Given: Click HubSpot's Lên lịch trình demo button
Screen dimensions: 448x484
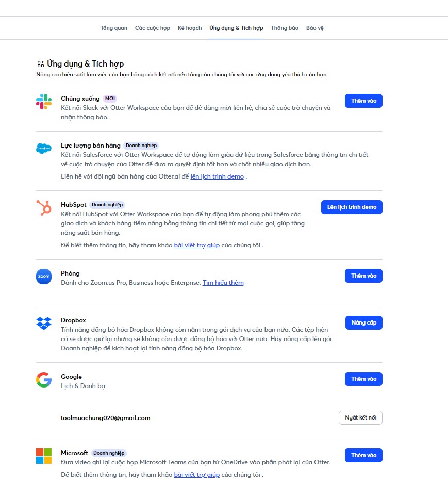Looking at the screenshot, I should pyautogui.click(x=352, y=207).
